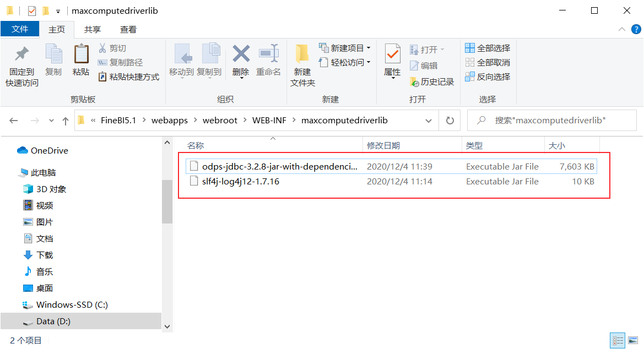Open Music (音乐) folder
This screenshot has width=644, height=349.
pos(38,271)
